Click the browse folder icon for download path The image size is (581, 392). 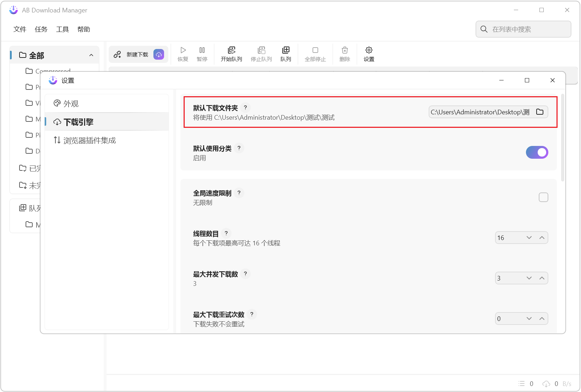click(540, 112)
